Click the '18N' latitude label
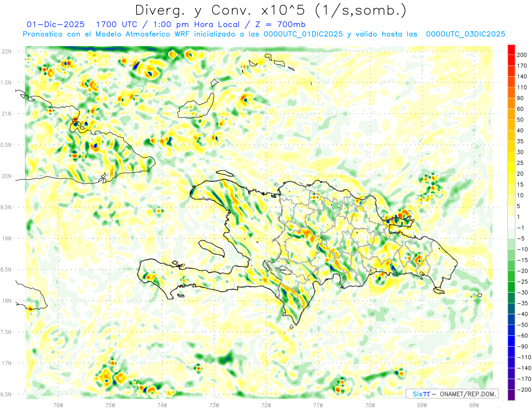Viewport: 532px width, 411px height. [x=7, y=301]
